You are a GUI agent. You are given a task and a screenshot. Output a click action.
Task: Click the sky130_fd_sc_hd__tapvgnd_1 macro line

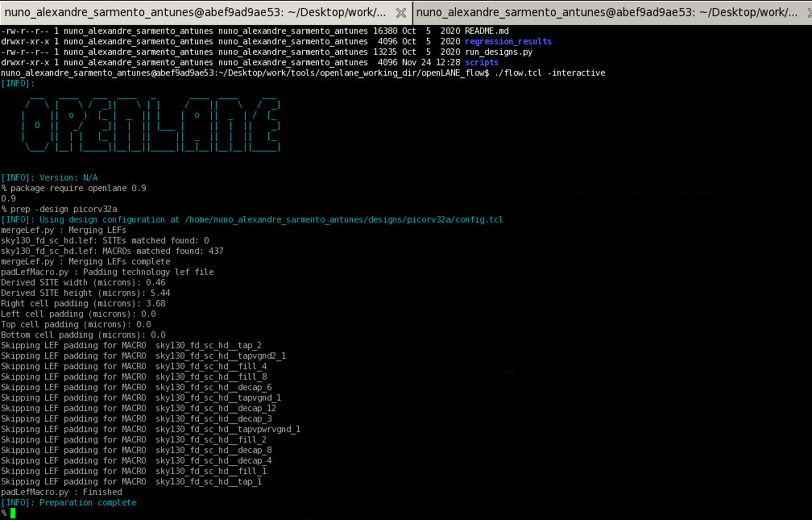click(x=141, y=397)
